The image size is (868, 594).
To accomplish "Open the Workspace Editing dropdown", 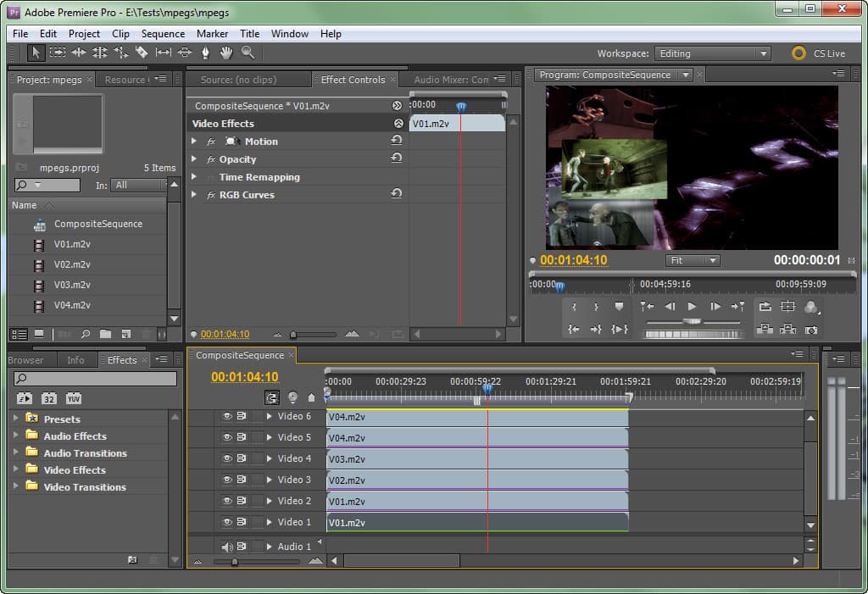I will coord(712,53).
